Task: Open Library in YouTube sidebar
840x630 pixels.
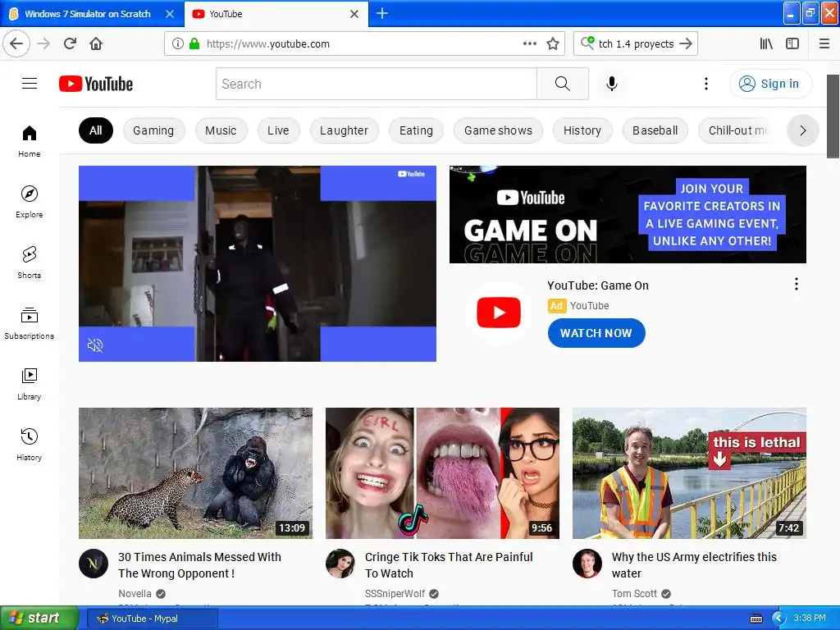Action: click(x=29, y=384)
